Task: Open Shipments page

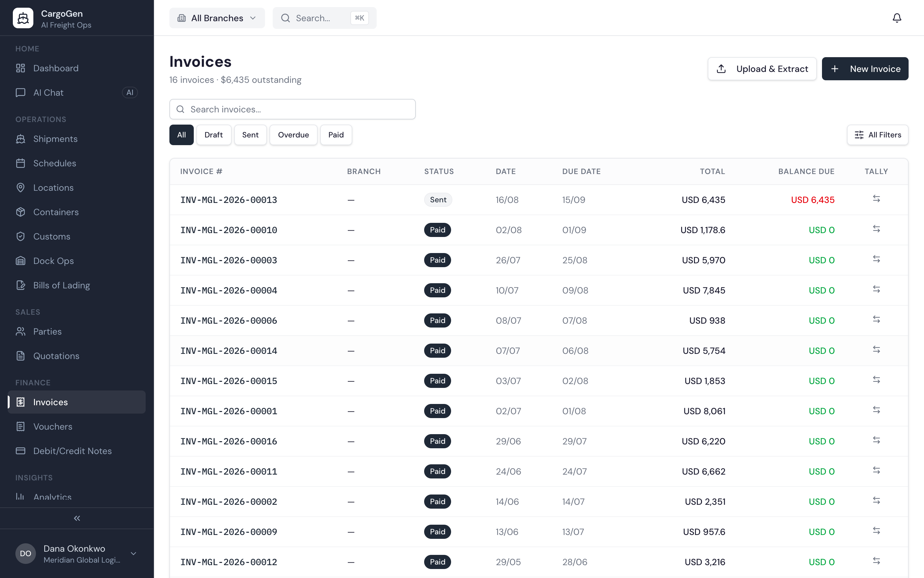Action: click(76, 139)
